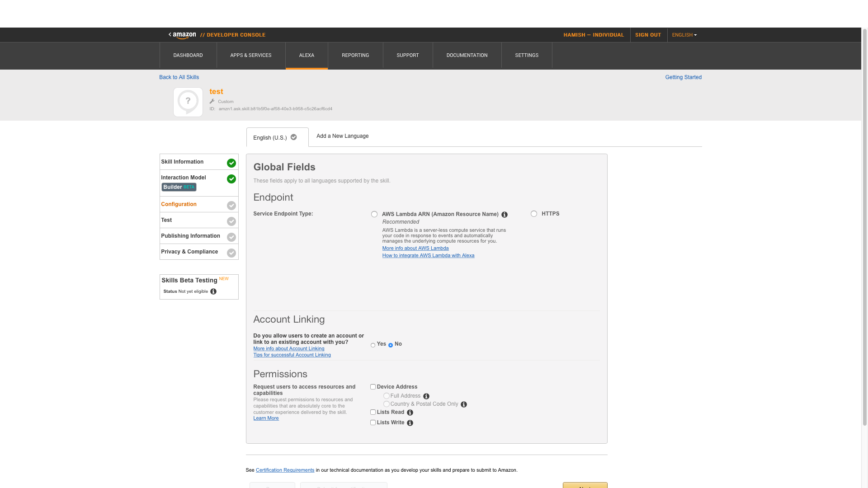Image resolution: width=868 pixels, height=488 pixels.
Task: Click green checkmark beside Interaction Model
Action: (x=231, y=179)
